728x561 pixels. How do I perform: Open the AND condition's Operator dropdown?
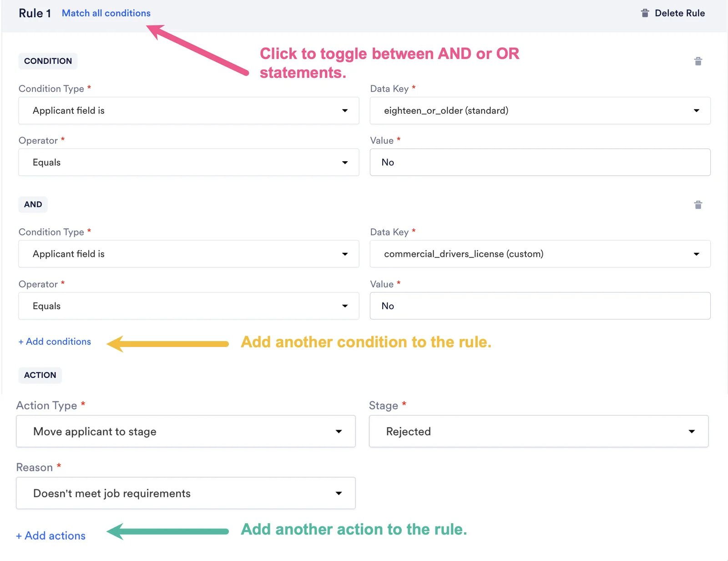[189, 306]
